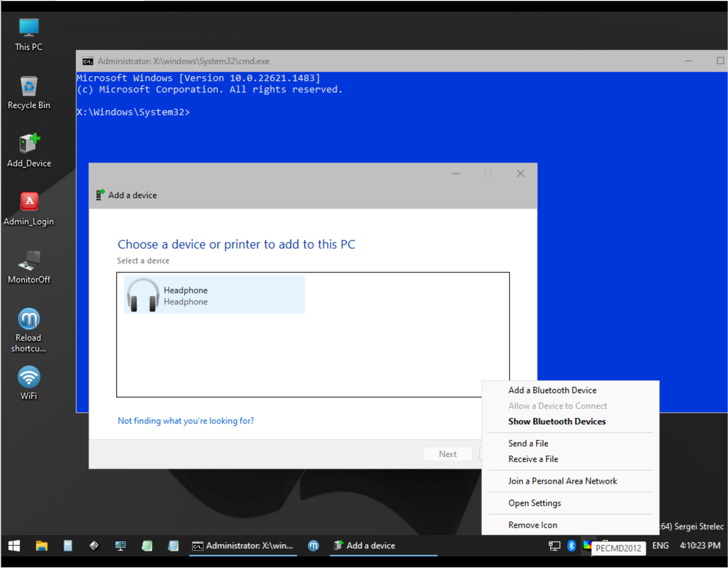Click the diamond-shaped tool taskbar icon

(x=94, y=545)
